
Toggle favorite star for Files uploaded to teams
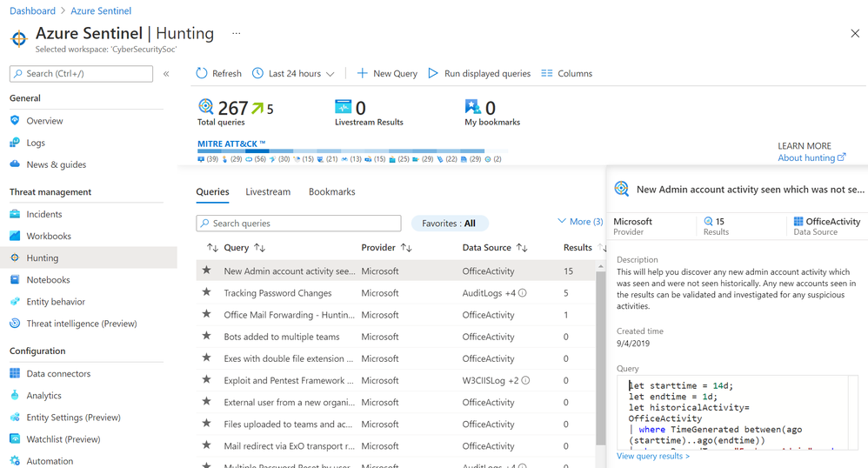pyautogui.click(x=206, y=424)
